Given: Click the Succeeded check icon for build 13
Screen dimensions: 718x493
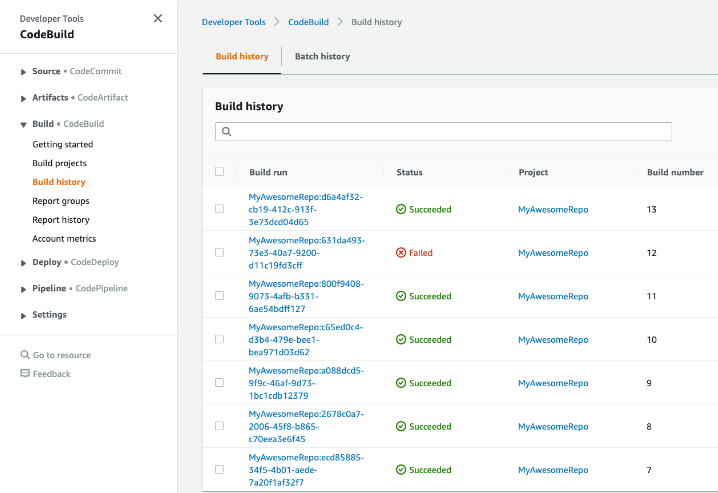Looking at the screenshot, I should tap(401, 209).
